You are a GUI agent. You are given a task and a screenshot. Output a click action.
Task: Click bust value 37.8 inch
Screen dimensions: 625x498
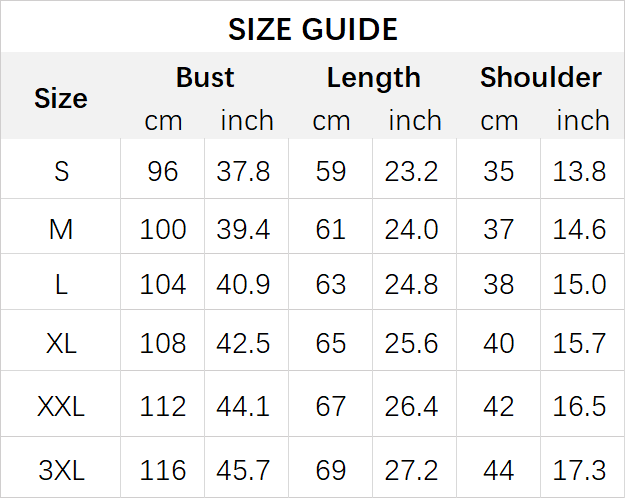pos(243,171)
